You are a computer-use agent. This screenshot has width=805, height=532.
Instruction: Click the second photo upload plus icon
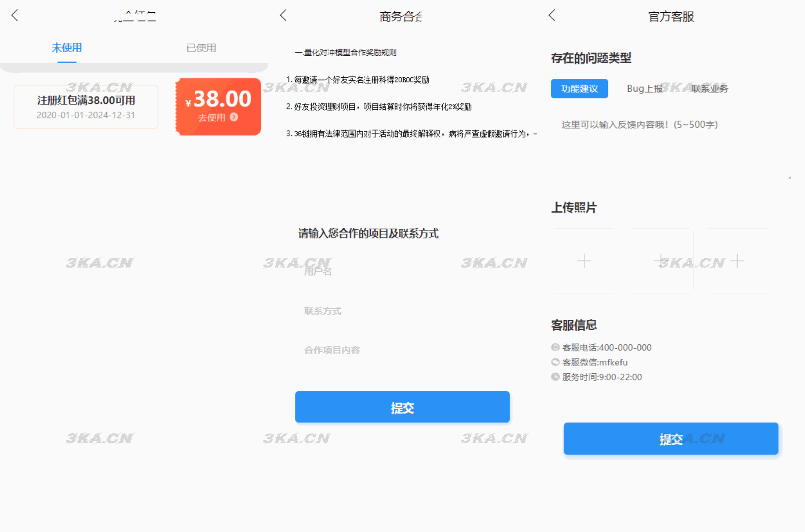tap(661, 261)
